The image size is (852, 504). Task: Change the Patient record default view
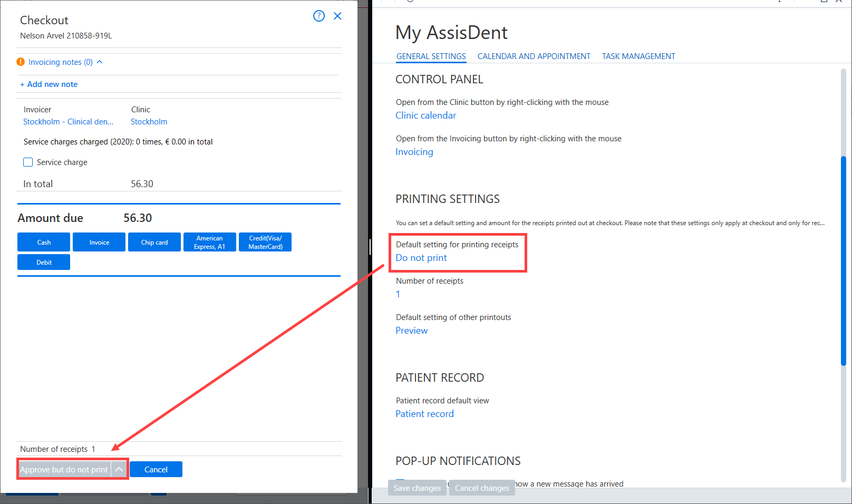pyautogui.click(x=425, y=414)
